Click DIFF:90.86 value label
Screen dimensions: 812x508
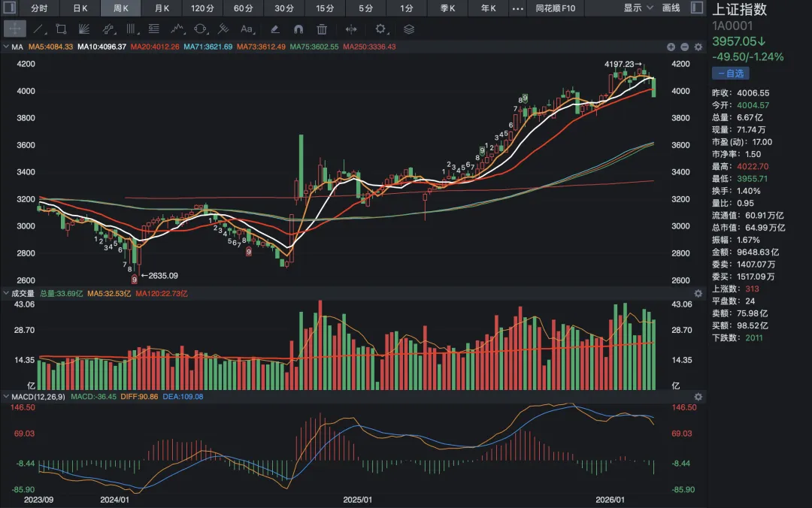pos(139,397)
